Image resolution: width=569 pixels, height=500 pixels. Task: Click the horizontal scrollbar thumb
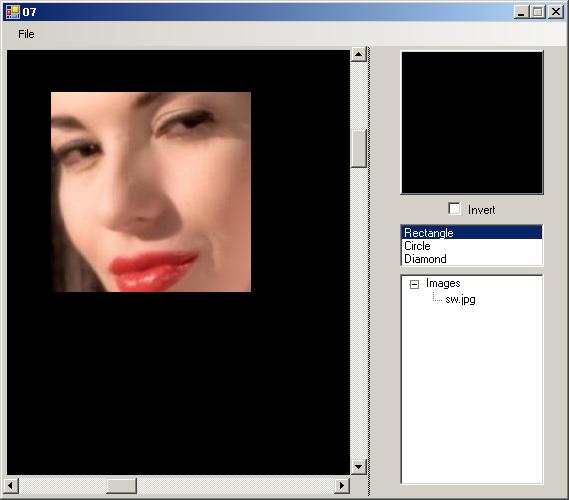(x=121, y=485)
